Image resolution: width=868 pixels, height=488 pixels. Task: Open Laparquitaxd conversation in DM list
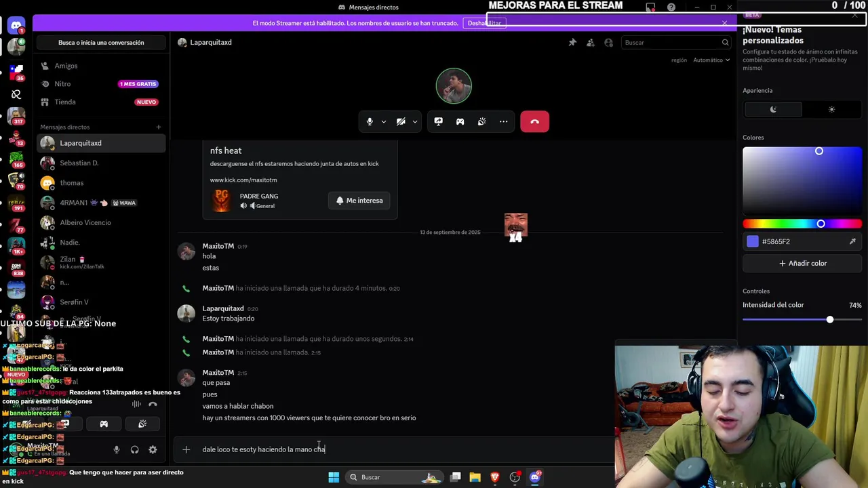coord(101,143)
